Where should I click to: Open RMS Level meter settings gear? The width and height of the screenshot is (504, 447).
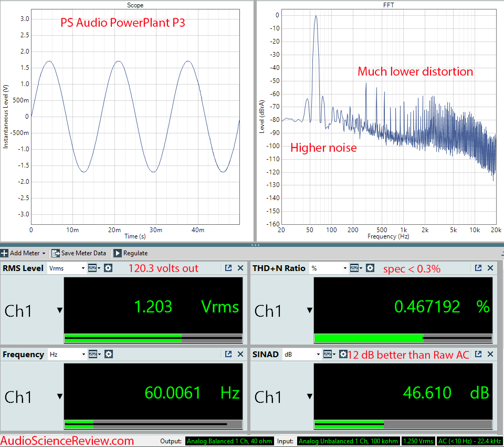pyautogui.click(x=108, y=268)
